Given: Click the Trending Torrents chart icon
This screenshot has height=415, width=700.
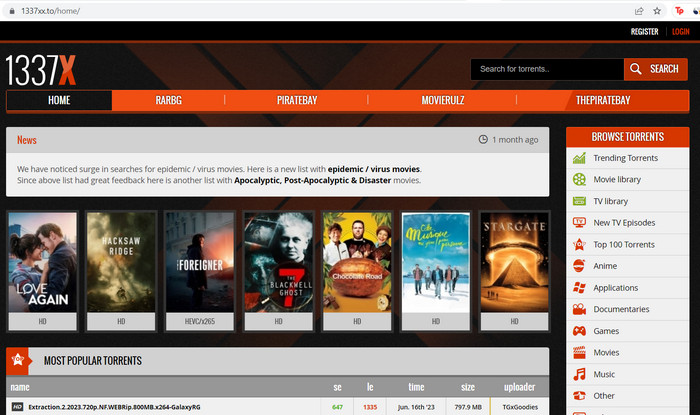Looking at the screenshot, I should (x=579, y=158).
